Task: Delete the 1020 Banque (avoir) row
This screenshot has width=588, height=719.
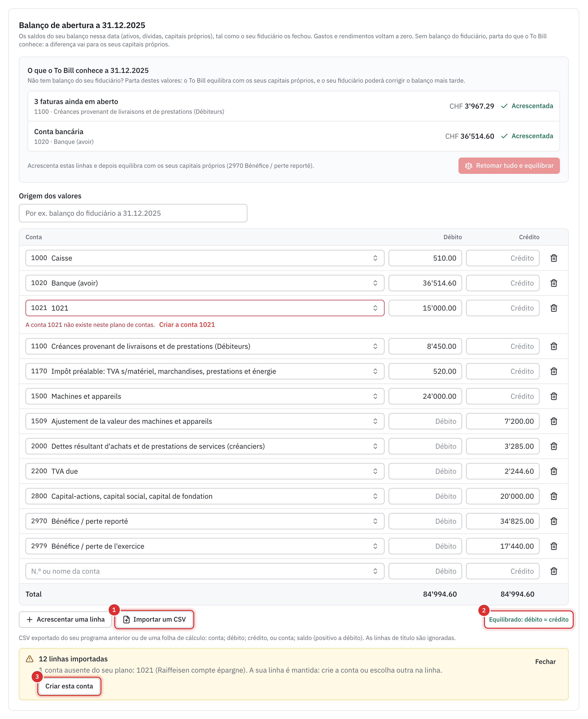Action: (554, 283)
